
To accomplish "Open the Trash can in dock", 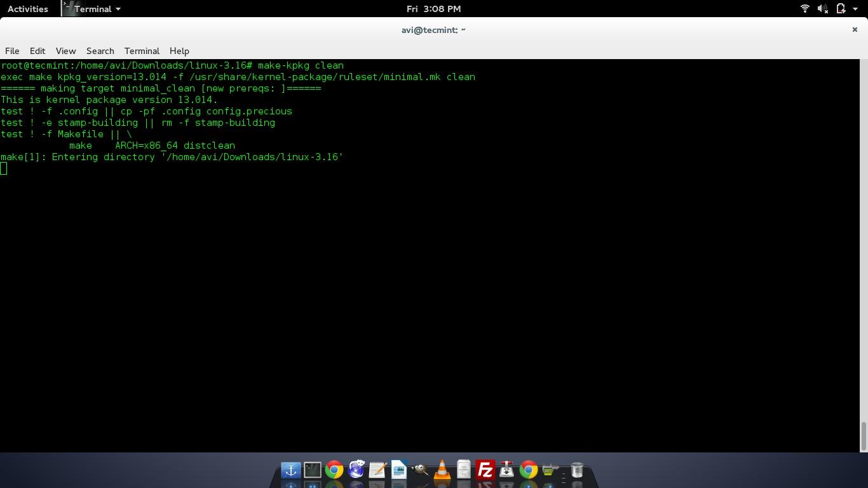I will click(577, 470).
